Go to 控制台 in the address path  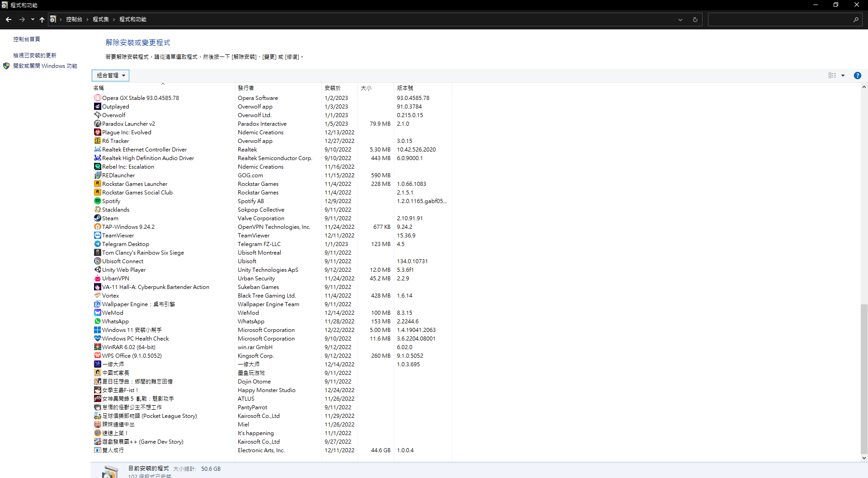click(74, 19)
